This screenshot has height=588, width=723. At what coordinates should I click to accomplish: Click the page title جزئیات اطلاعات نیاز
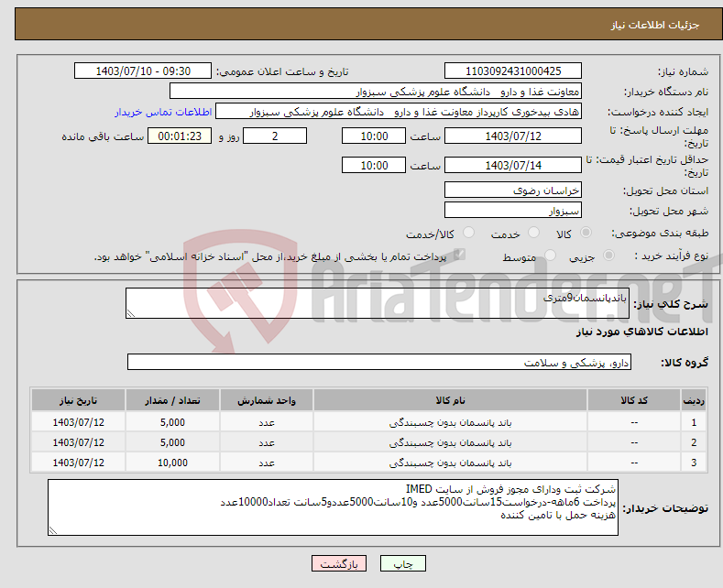coord(655,25)
